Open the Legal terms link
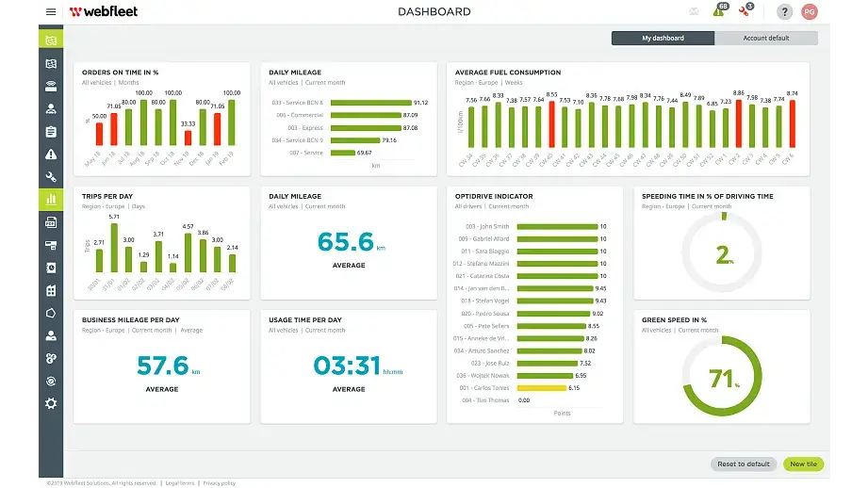Screen dimensions: 868x488 [180, 483]
